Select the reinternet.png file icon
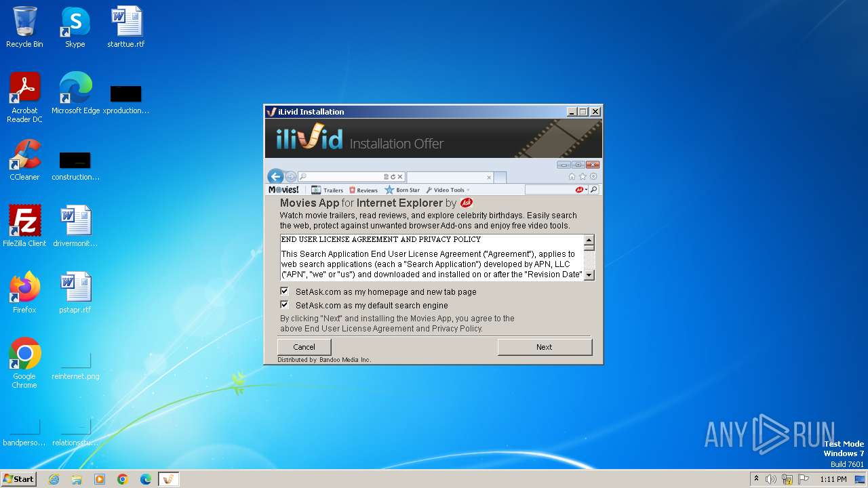868x488 pixels. click(x=75, y=367)
